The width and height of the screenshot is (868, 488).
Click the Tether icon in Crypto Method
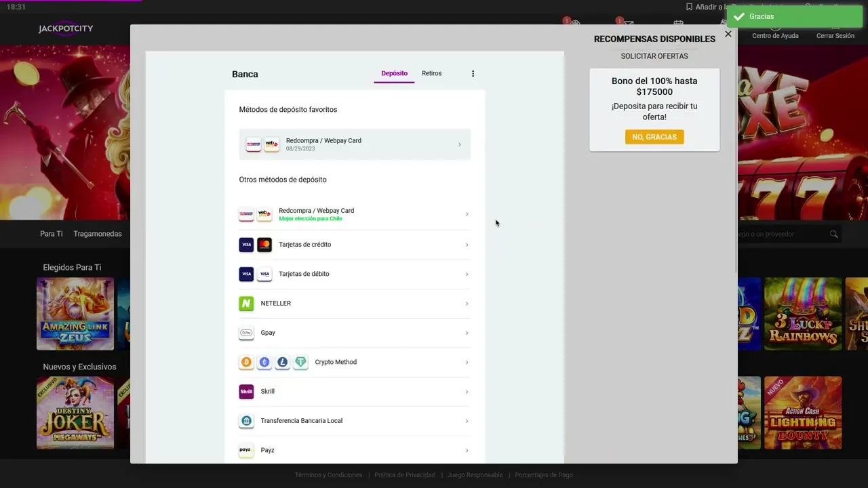pyautogui.click(x=300, y=362)
